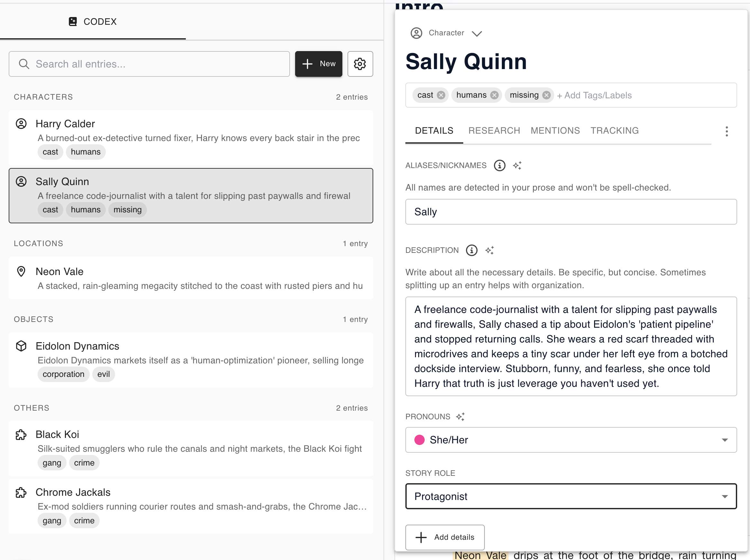
Task: Click New entry button
Action: [x=318, y=64]
